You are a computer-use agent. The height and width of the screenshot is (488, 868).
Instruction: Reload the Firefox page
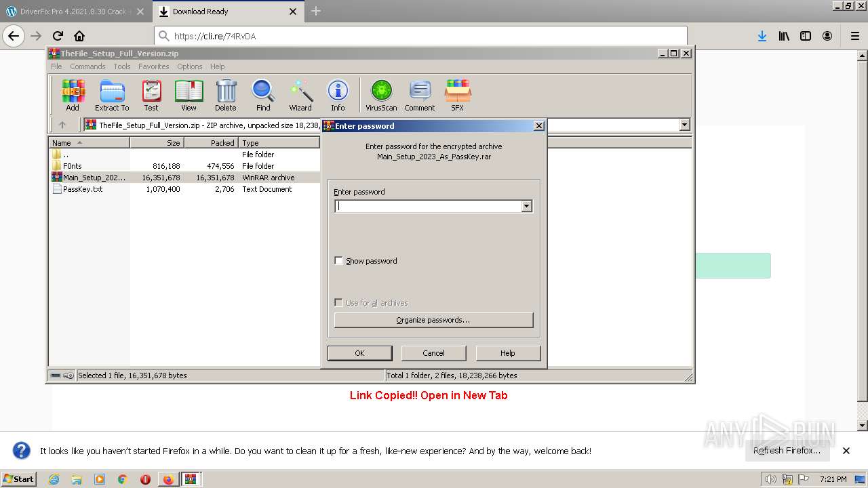[x=58, y=36]
